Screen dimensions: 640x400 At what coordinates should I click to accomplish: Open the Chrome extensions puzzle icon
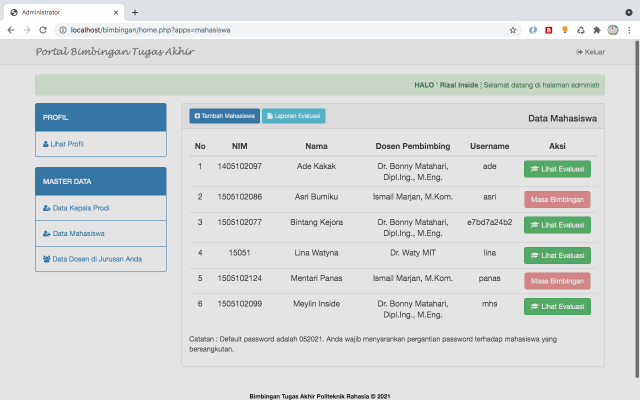click(597, 30)
